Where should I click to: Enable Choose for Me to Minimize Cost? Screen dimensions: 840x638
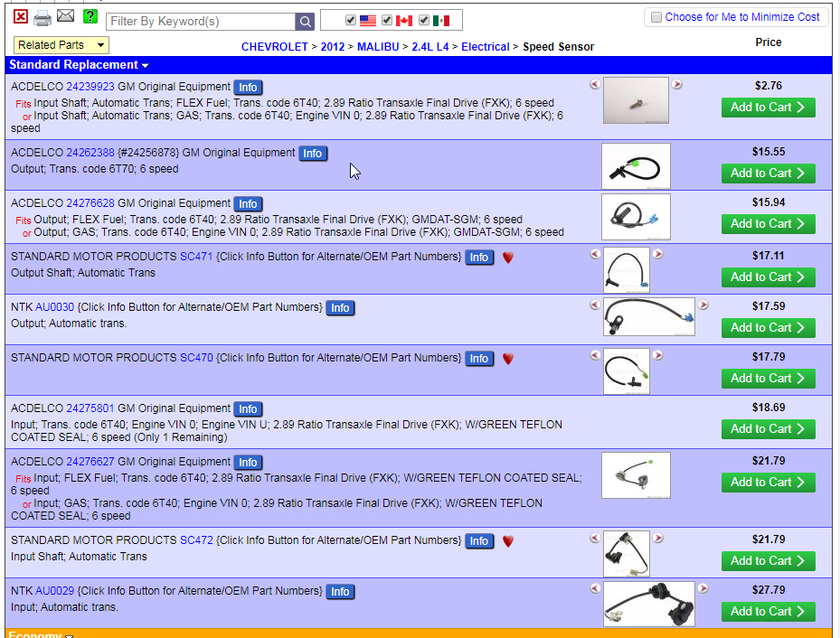656,17
